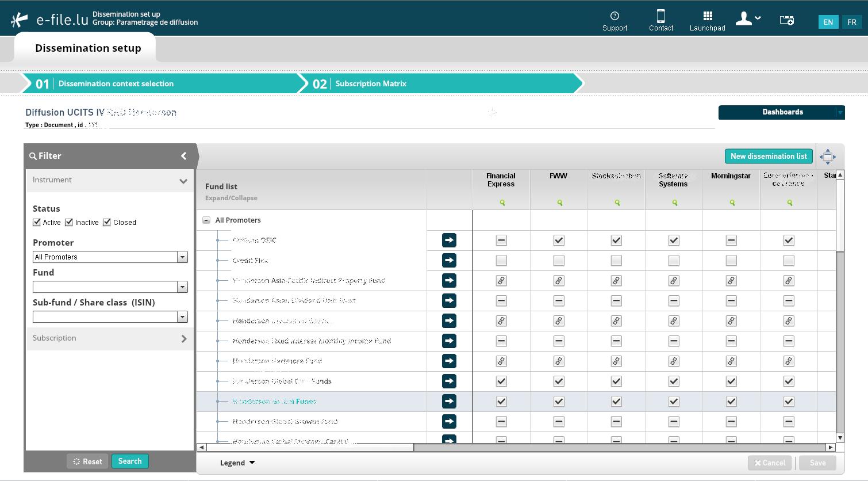Click arrow button for Fixed Interest Monthly Income Fund
This screenshot has height=481, width=868.
pos(449,341)
